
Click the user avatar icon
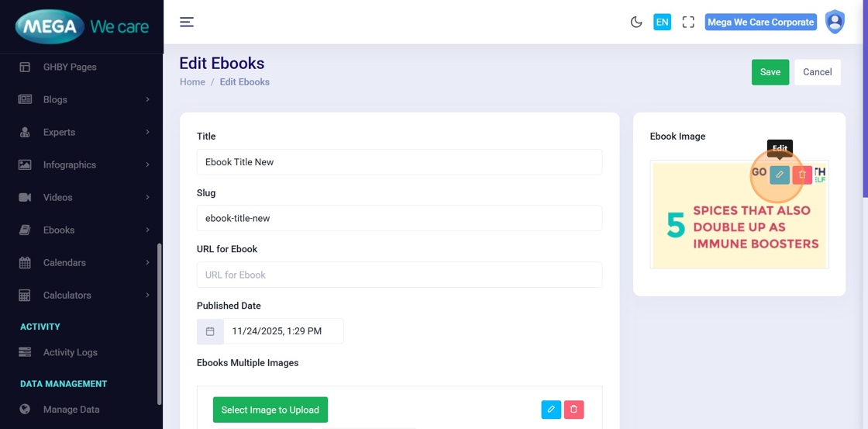(835, 22)
